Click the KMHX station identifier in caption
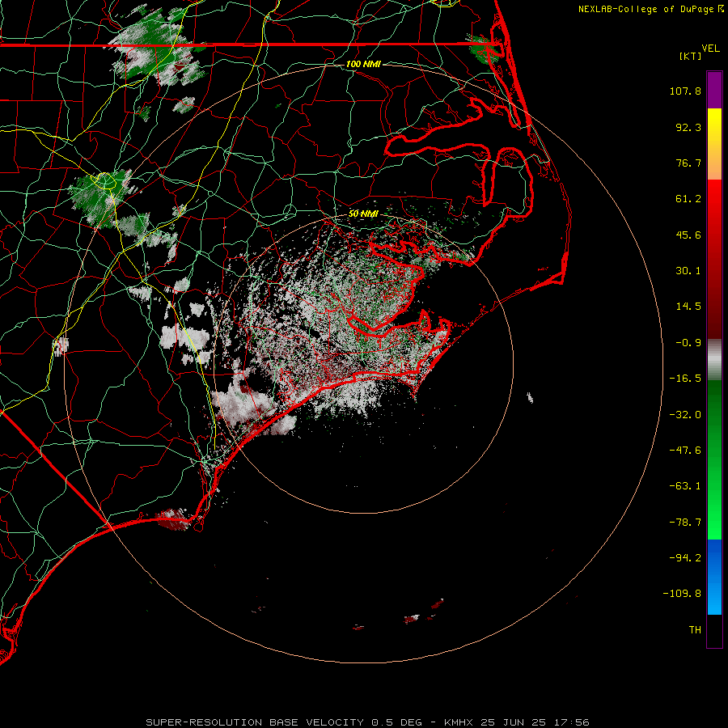 (x=459, y=722)
